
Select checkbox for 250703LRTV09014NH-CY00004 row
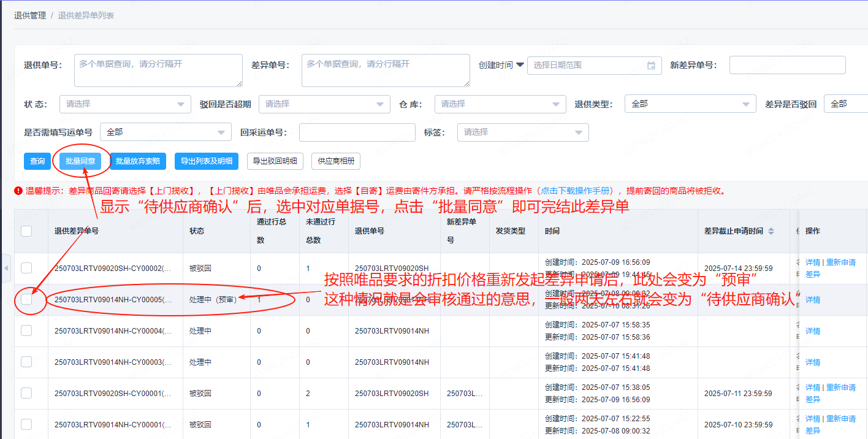pyautogui.click(x=26, y=330)
